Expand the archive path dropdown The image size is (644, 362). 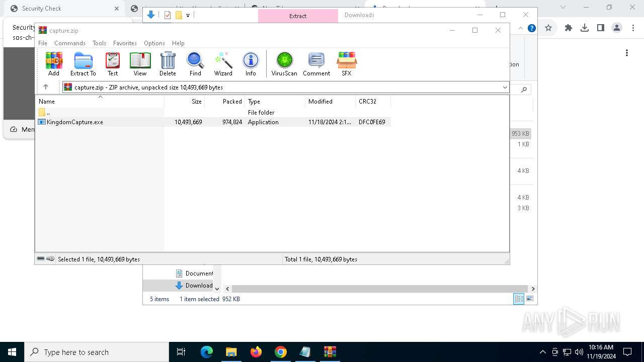(505, 87)
